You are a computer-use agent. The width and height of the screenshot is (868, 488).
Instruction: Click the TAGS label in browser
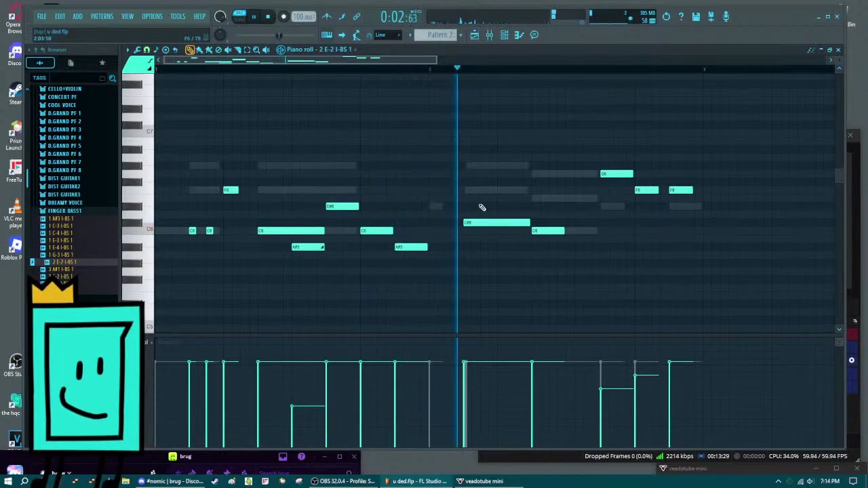point(39,78)
